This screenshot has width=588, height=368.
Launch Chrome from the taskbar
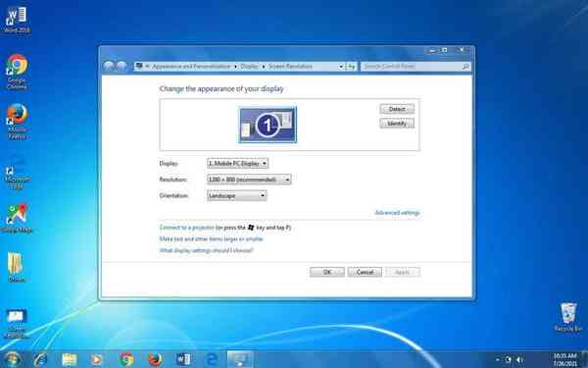[x=126, y=360]
